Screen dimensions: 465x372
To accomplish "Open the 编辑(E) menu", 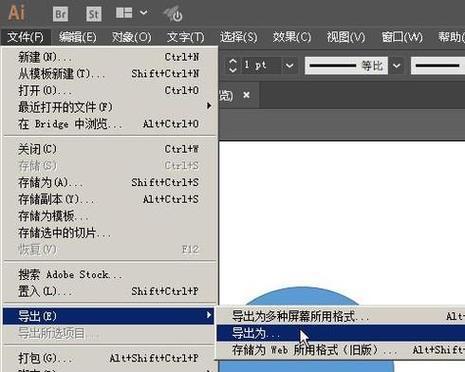I will click(78, 37).
